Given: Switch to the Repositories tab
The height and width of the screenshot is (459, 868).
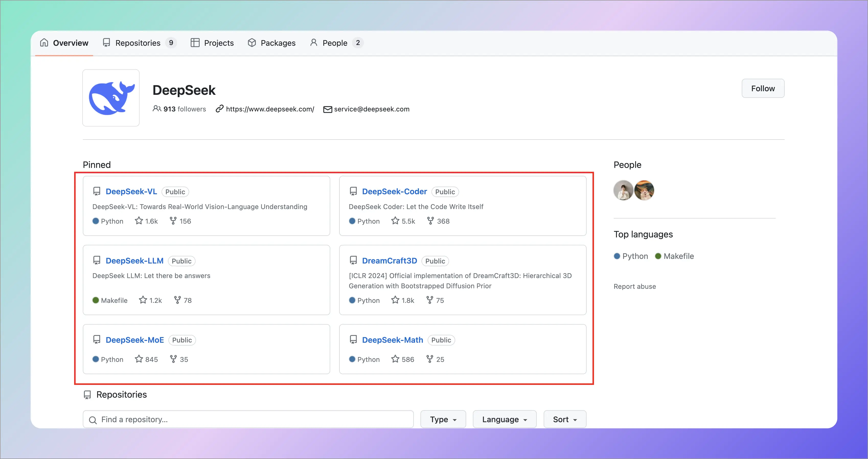Looking at the screenshot, I should [x=138, y=43].
